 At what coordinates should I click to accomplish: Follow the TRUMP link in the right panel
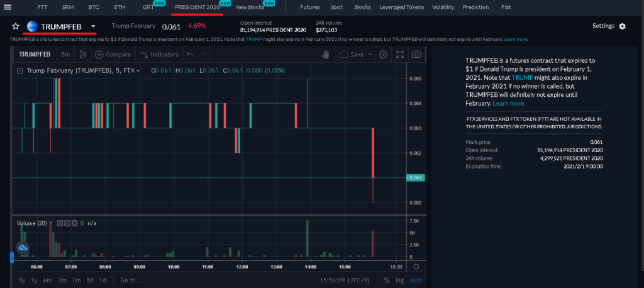(x=522, y=77)
